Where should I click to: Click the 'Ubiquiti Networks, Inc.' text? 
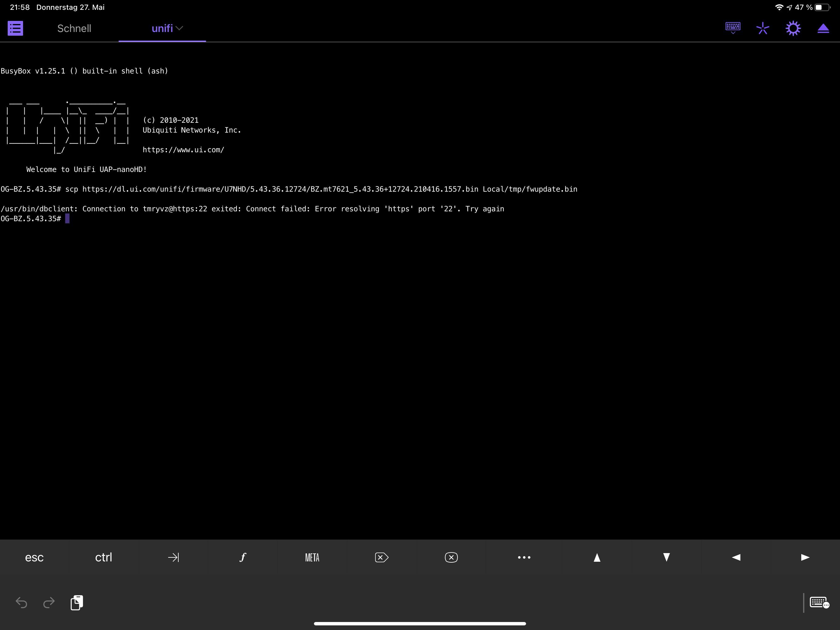[x=192, y=130]
